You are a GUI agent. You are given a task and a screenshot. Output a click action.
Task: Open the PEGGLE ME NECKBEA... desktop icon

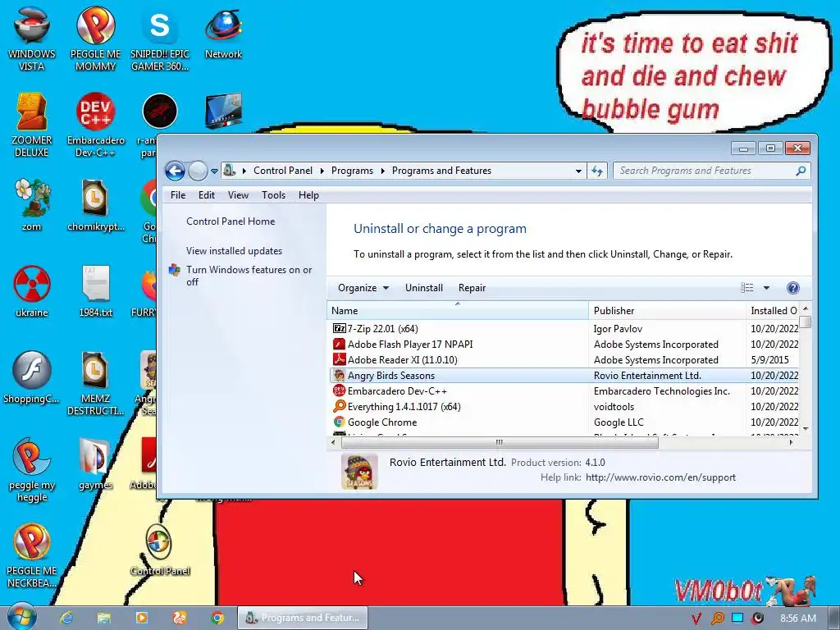pyautogui.click(x=32, y=556)
